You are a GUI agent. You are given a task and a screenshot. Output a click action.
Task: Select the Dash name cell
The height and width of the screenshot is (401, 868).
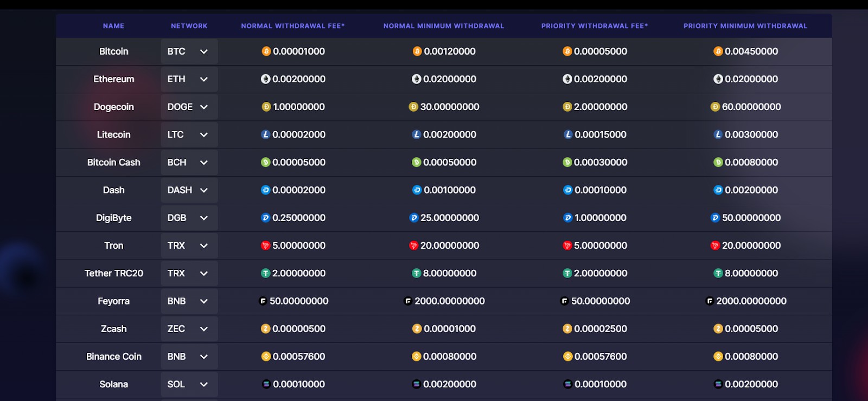[114, 190]
